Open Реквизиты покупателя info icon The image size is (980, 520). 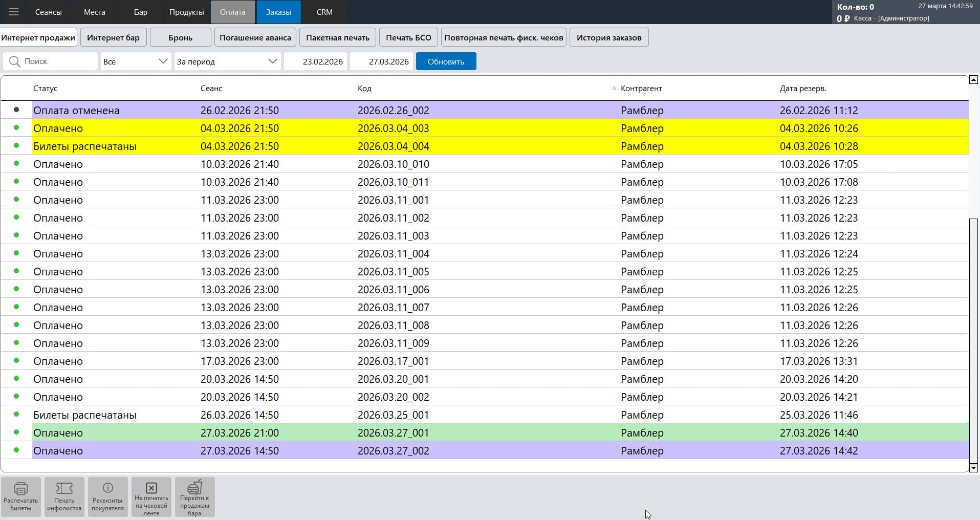pos(107,488)
